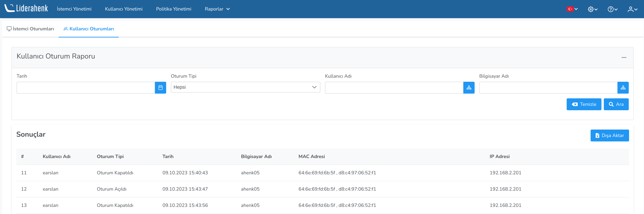
Task: Open the Tarih calendar picker icon
Action: pos(160,87)
